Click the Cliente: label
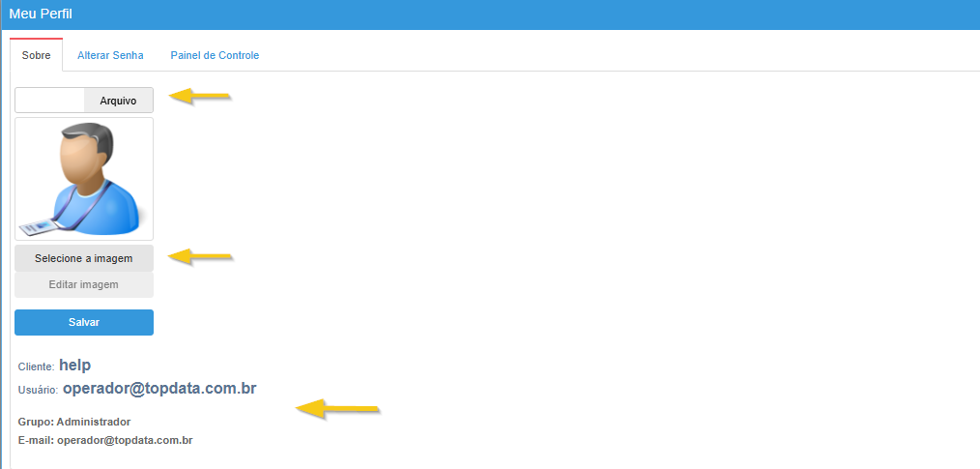The image size is (980, 469). point(37,367)
